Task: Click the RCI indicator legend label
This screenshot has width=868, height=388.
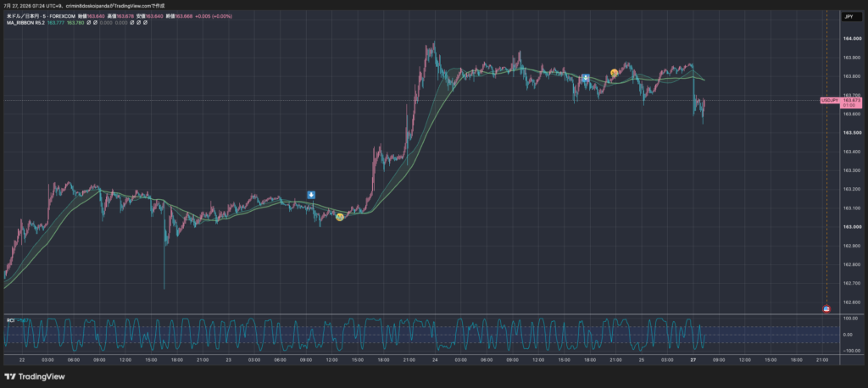Action: click(10, 320)
